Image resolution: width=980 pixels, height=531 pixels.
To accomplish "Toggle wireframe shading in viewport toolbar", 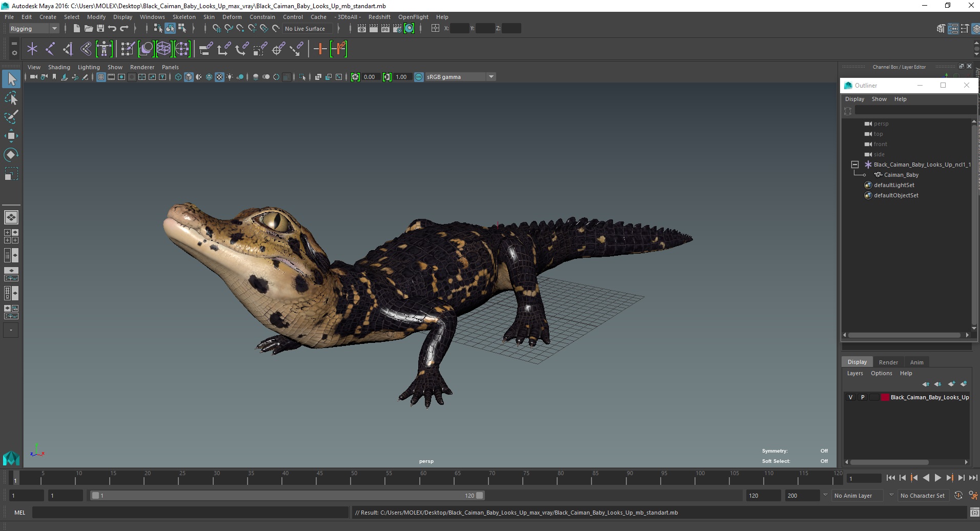I will point(178,77).
